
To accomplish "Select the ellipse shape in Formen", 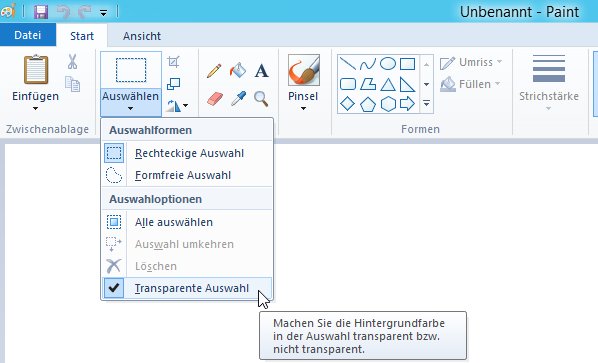I will click(x=388, y=64).
